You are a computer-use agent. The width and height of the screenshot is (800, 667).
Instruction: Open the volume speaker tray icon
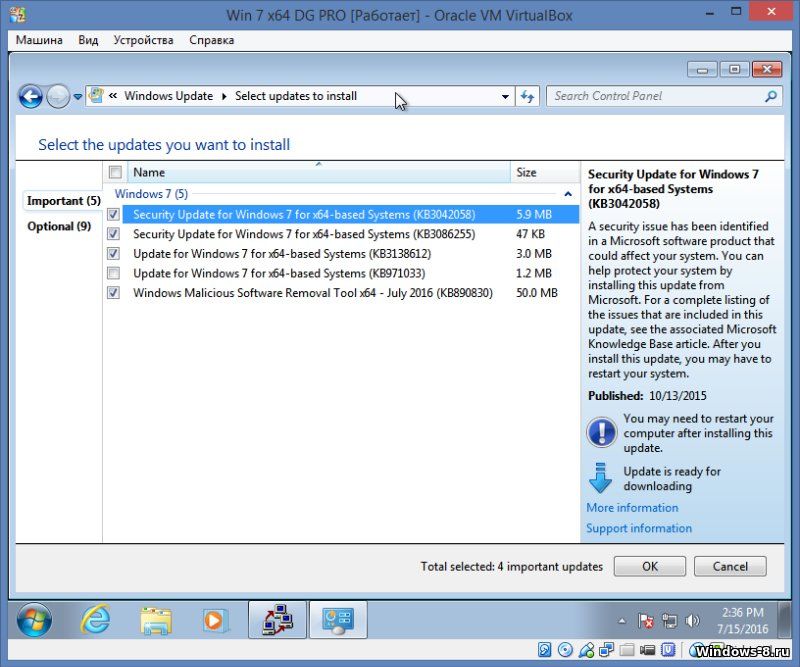click(692, 621)
